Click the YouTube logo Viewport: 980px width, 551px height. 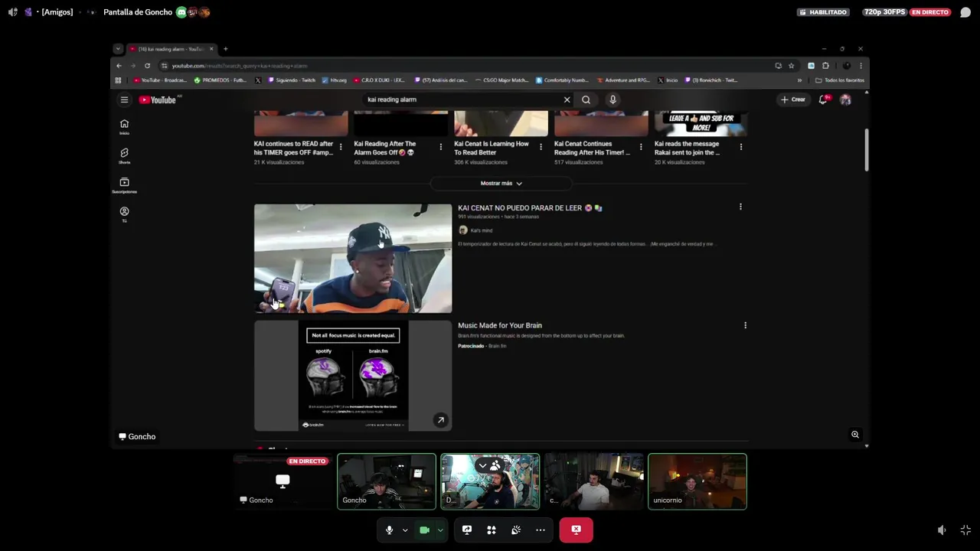point(158,99)
